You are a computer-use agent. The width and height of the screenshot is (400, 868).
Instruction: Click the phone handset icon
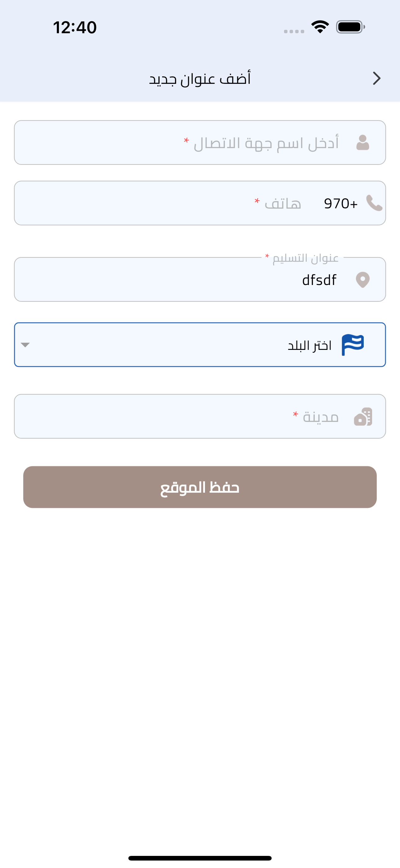pyautogui.click(x=374, y=203)
